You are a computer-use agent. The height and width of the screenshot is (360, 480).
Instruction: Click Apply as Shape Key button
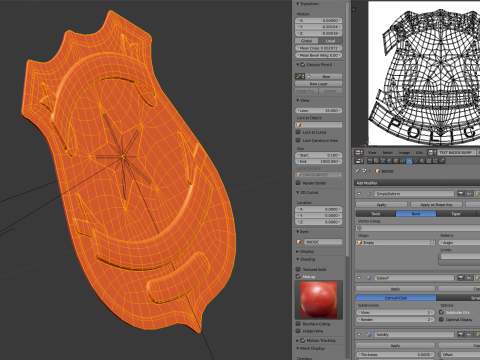click(x=436, y=204)
